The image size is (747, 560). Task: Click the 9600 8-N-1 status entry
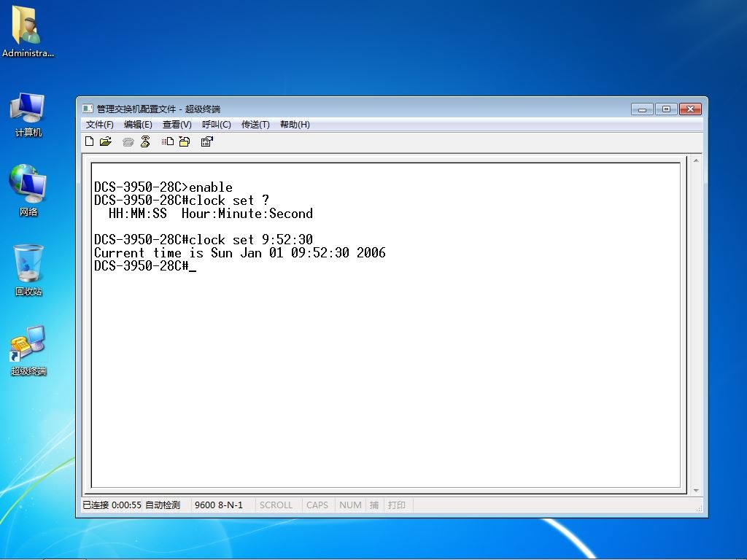(x=219, y=505)
